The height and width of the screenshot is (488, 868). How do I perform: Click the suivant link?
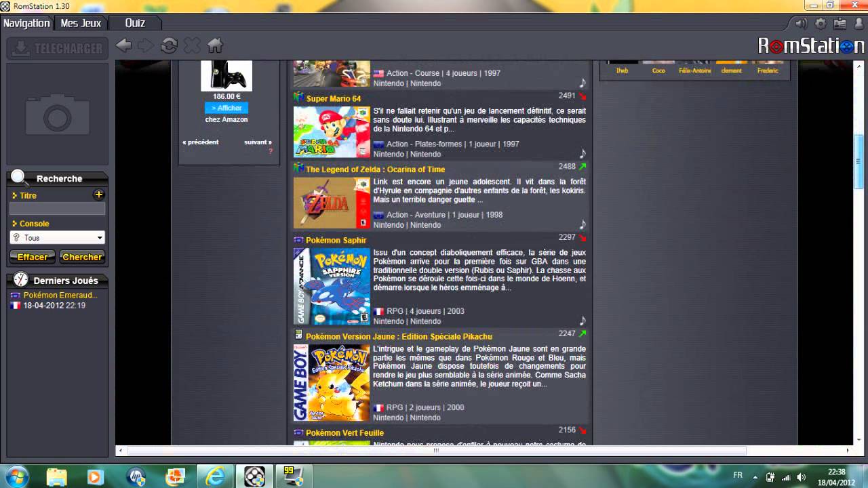point(258,142)
